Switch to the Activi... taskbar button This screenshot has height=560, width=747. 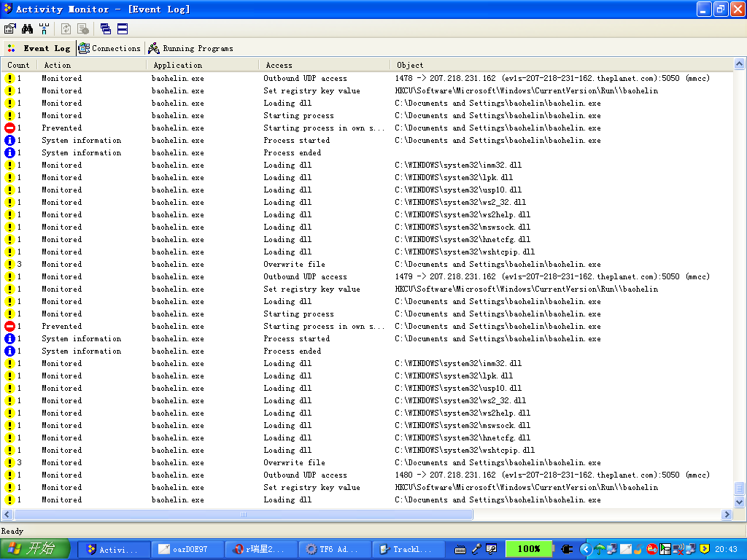[x=113, y=549]
